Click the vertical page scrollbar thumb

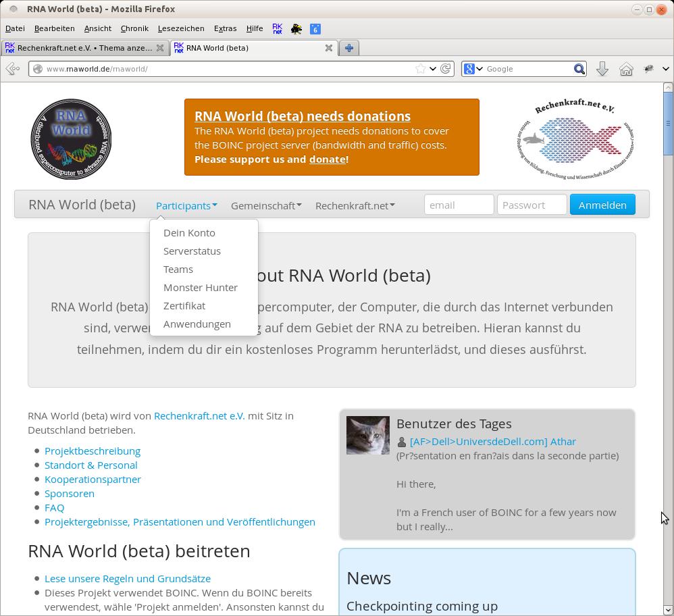tap(668, 123)
